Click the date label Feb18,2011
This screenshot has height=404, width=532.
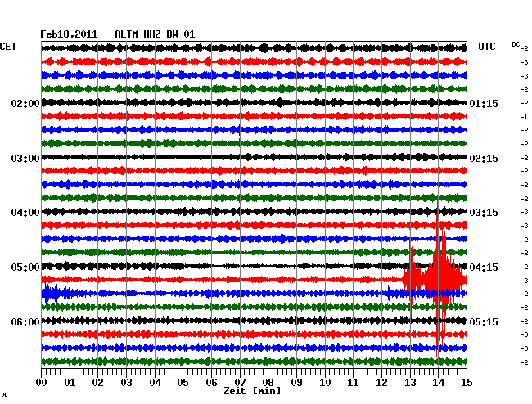pos(69,34)
